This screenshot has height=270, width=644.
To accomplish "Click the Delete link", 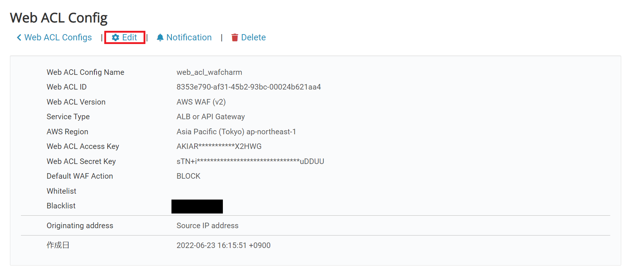I will 253,37.
